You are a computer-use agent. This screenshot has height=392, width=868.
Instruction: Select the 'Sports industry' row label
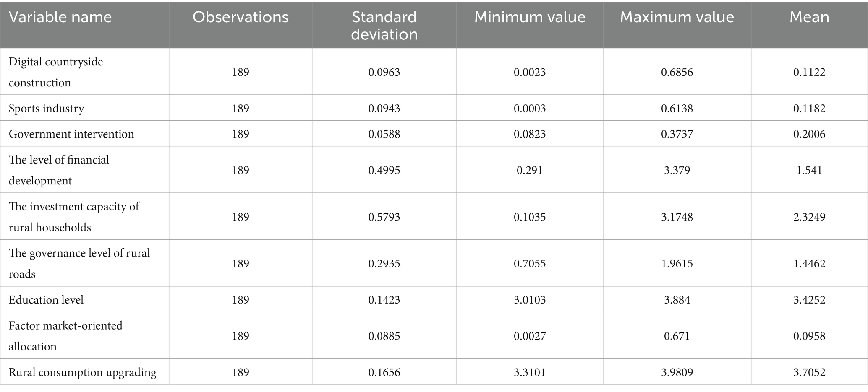pos(47,109)
